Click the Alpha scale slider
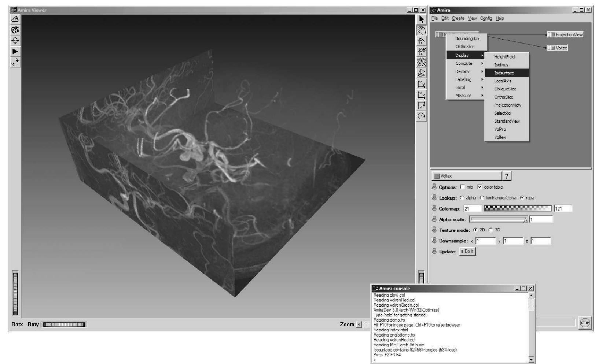 click(499, 220)
